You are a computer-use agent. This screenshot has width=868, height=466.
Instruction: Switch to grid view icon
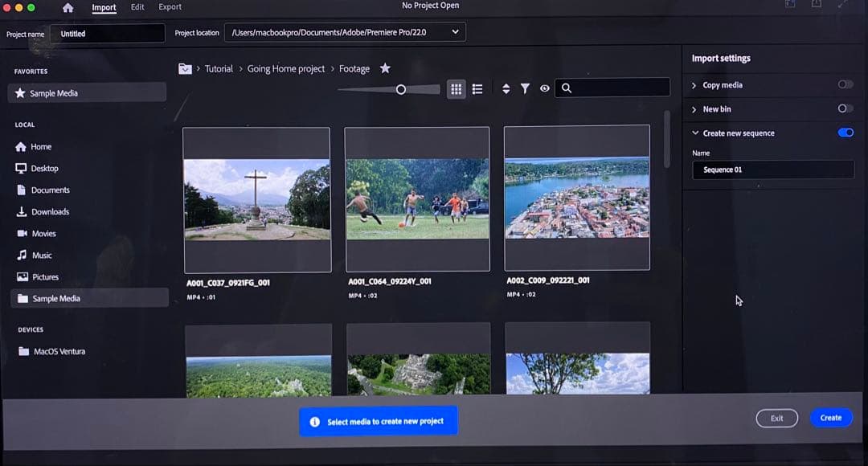click(456, 89)
